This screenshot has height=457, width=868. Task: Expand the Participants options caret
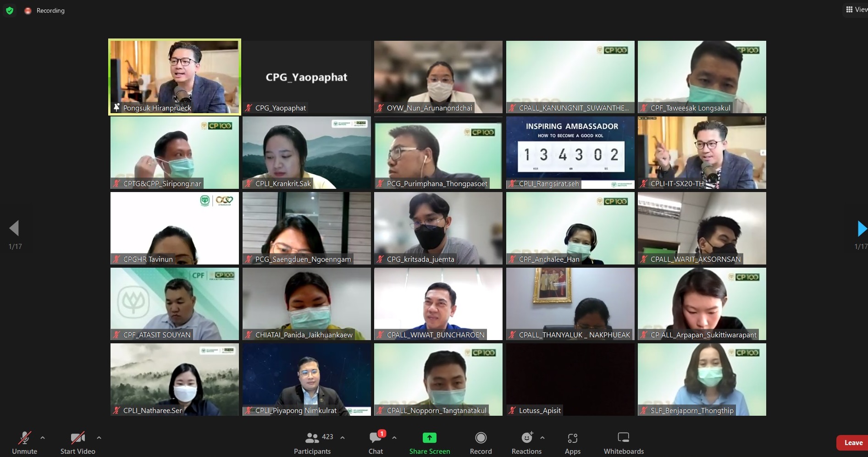pyautogui.click(x=343, y=438)
